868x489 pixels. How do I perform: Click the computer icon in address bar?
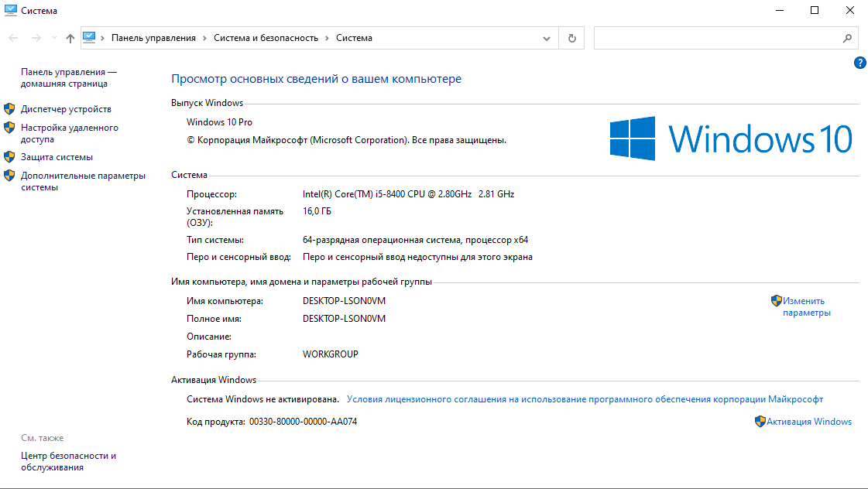pyautogui.click(x=89, y=38)
